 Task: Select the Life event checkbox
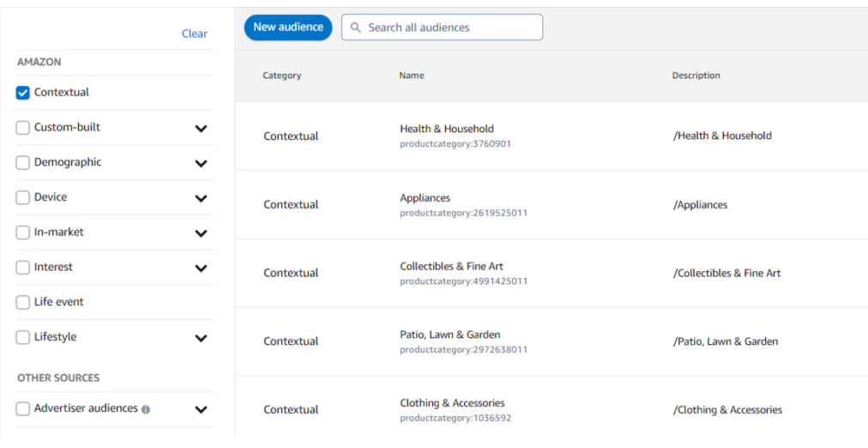[23, 302]
